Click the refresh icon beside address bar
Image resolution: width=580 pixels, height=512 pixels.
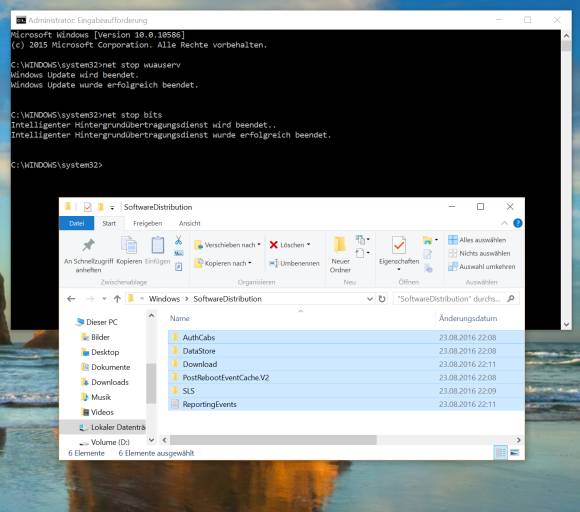click(x=382, y=299)
